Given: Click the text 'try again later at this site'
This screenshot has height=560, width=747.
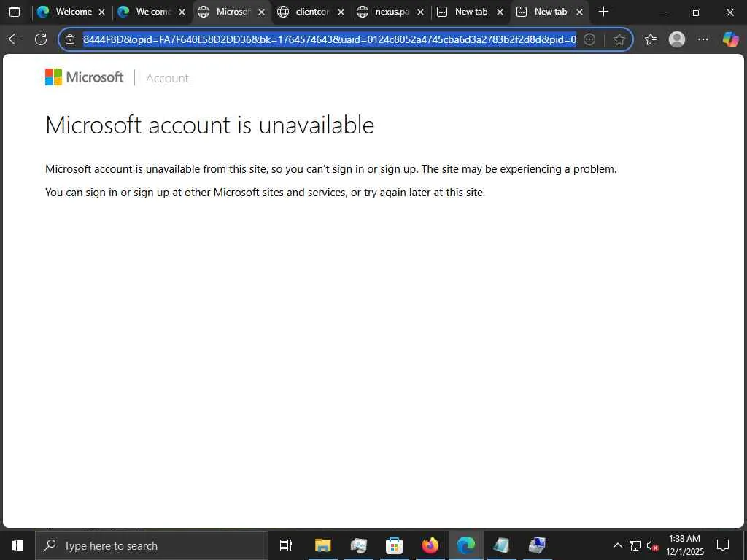Looking at the screenshot, I should coord(425,192).
